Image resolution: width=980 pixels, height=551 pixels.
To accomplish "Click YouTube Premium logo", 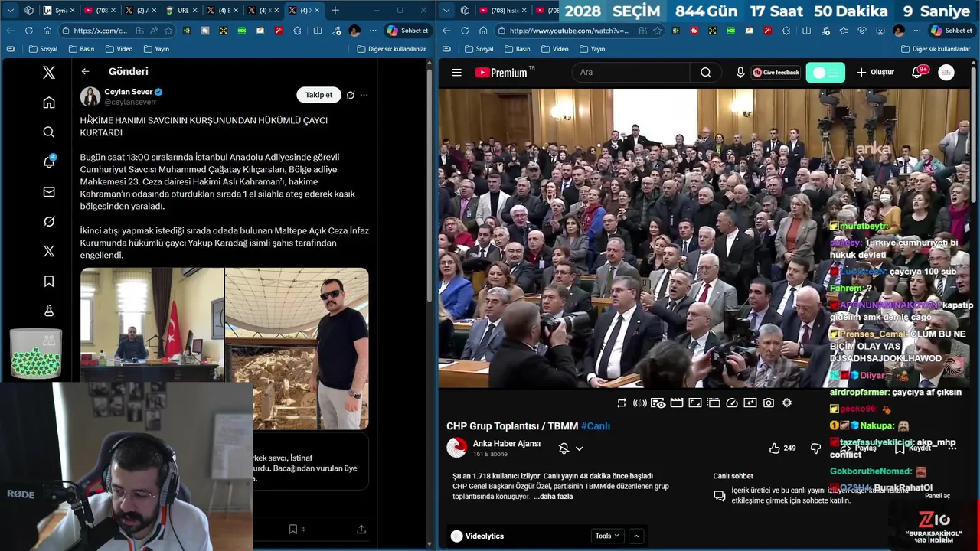I will point(503,73).
